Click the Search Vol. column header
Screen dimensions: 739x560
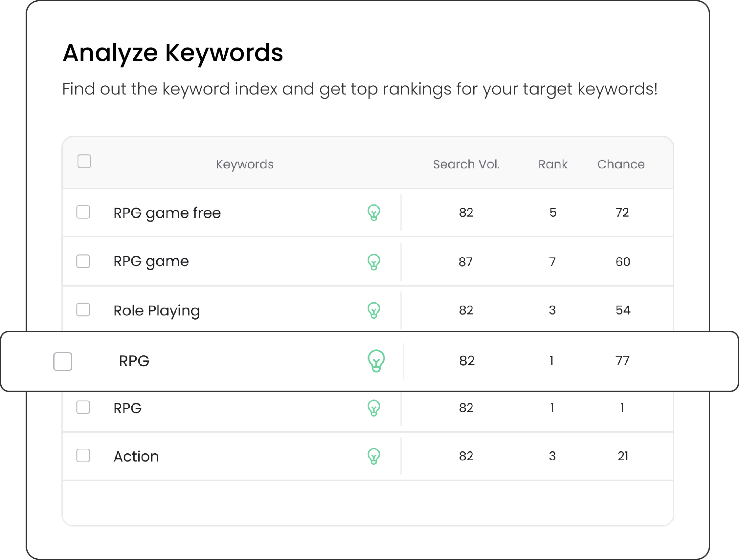click(x=466, y=164)
